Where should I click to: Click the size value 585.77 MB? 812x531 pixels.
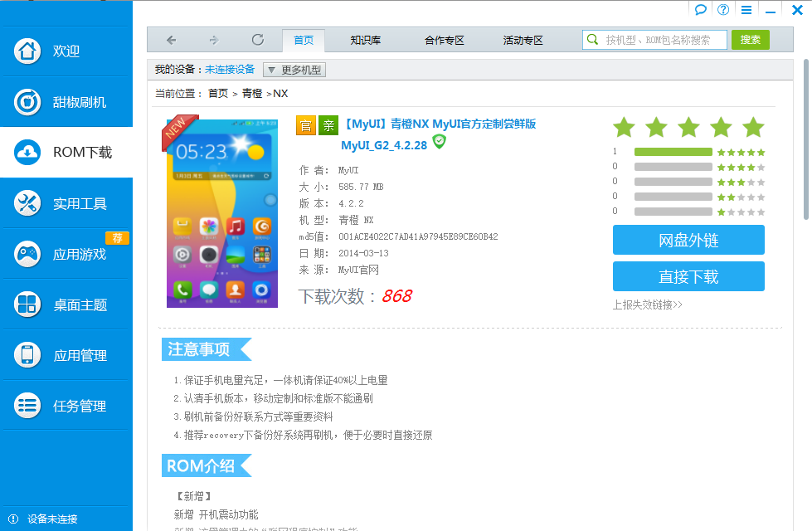pyautogui.click(x=361, y=187)
